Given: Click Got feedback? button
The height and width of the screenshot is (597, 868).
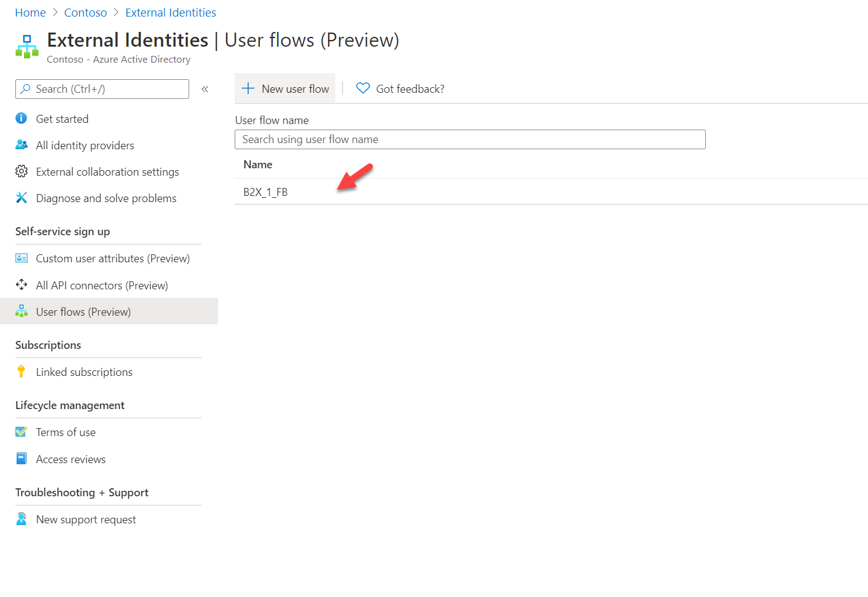Looking at the screenshot, I should pyautogui.click(x=401, y=88).
